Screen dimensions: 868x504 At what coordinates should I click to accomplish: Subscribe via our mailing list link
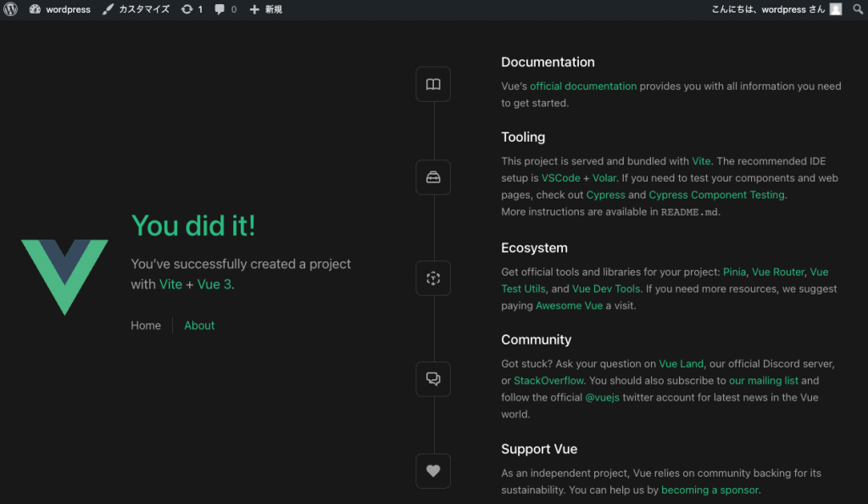pos(764,381)
